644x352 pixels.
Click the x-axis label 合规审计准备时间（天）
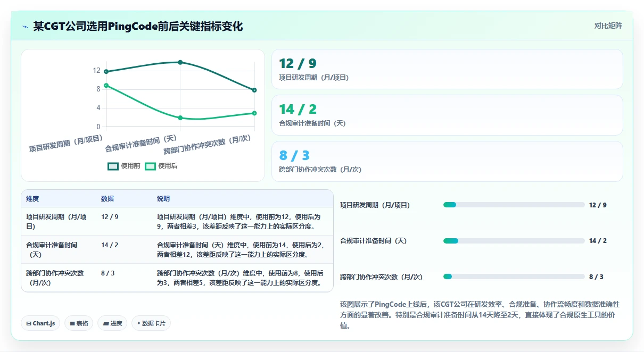point(141,144)
